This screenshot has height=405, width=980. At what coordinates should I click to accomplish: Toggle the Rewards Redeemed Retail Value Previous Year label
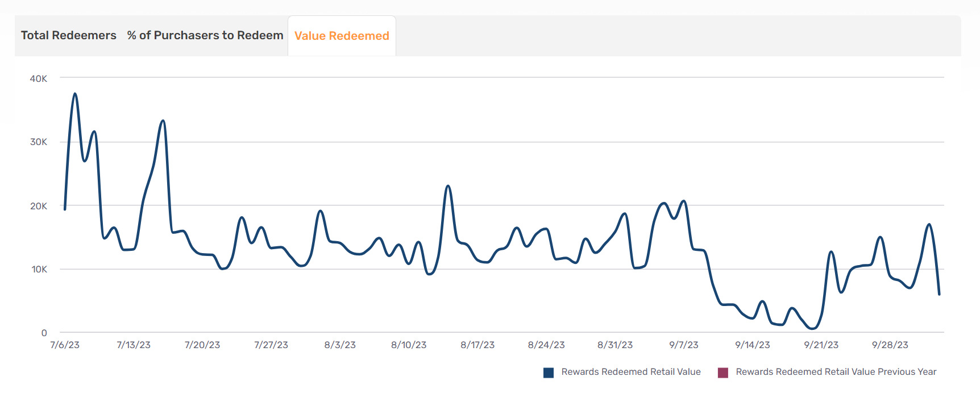(836, 372)
